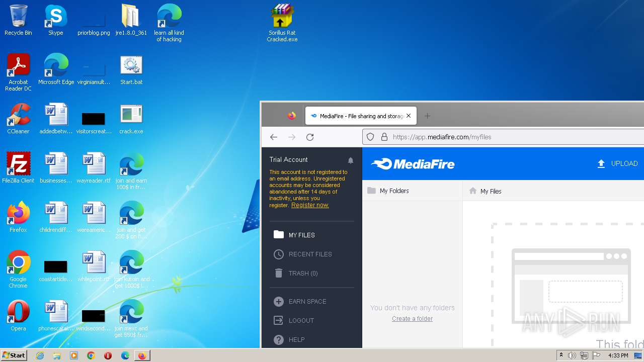Click the site security padlock icon

(x=384, y=137)
